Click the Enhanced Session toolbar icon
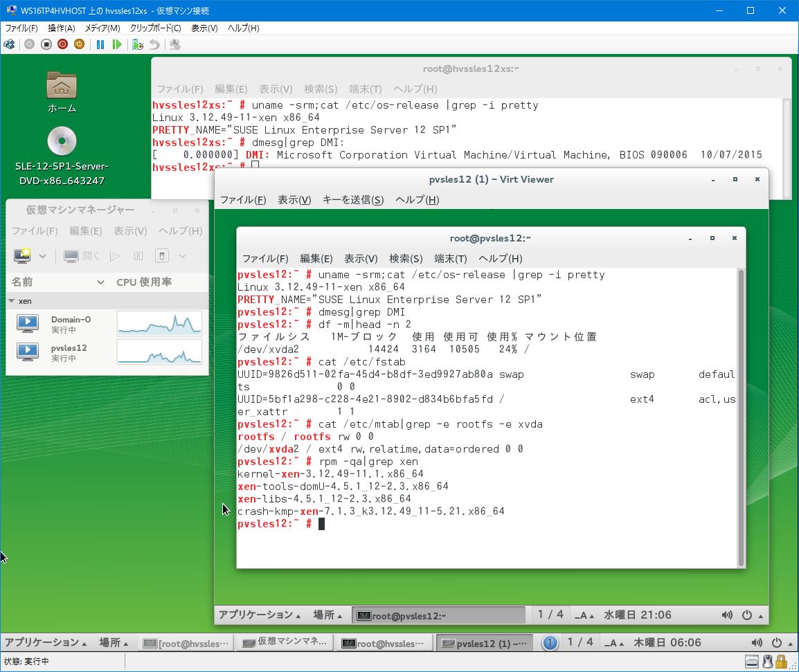The width and height of the screenshot is (799, 672). (x=175, y=44)
